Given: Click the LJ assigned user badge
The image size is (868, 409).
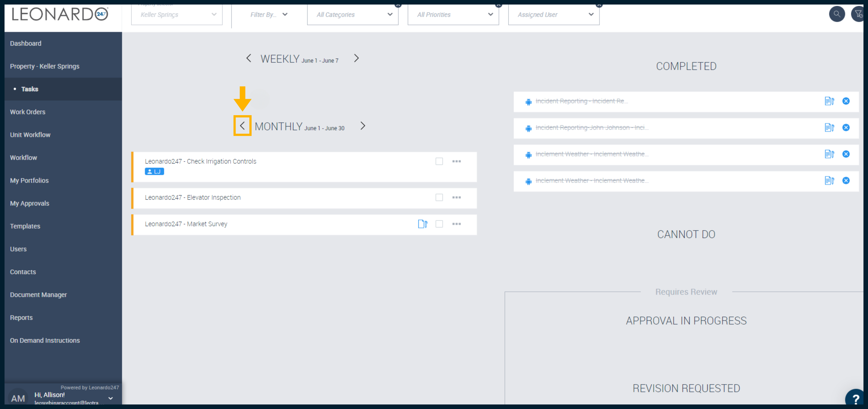Looking at the screenshot, I should pyautogui.click(x=154, y=171).
